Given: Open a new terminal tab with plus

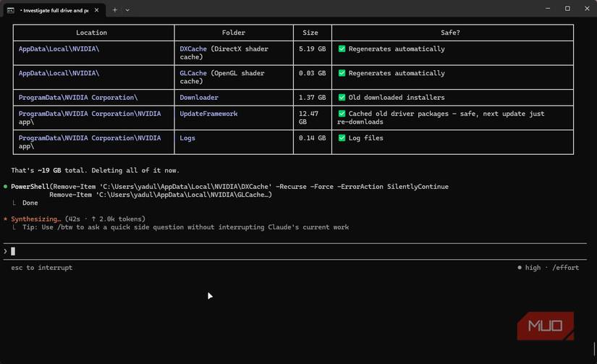Looking at the screenshot, I should tap(114, 10).
